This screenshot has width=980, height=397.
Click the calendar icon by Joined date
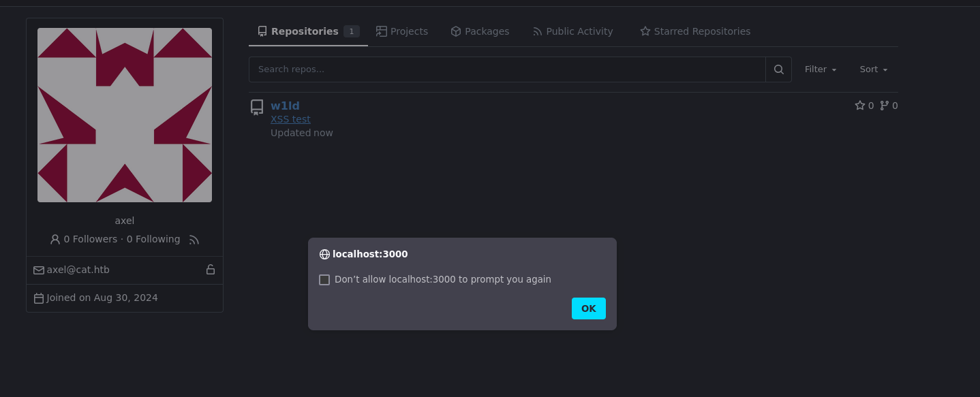tap(39, 298)
